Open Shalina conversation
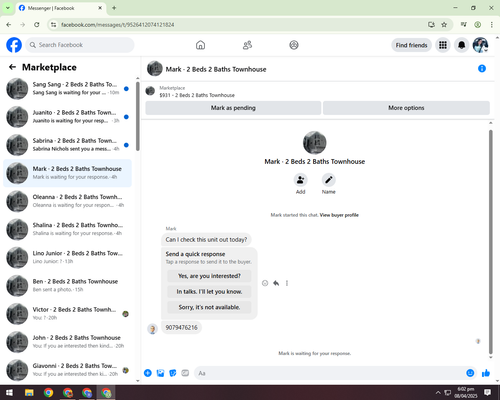Image resolution: width=500 pixels, height=400 pixels. click(x=67, y=229)
